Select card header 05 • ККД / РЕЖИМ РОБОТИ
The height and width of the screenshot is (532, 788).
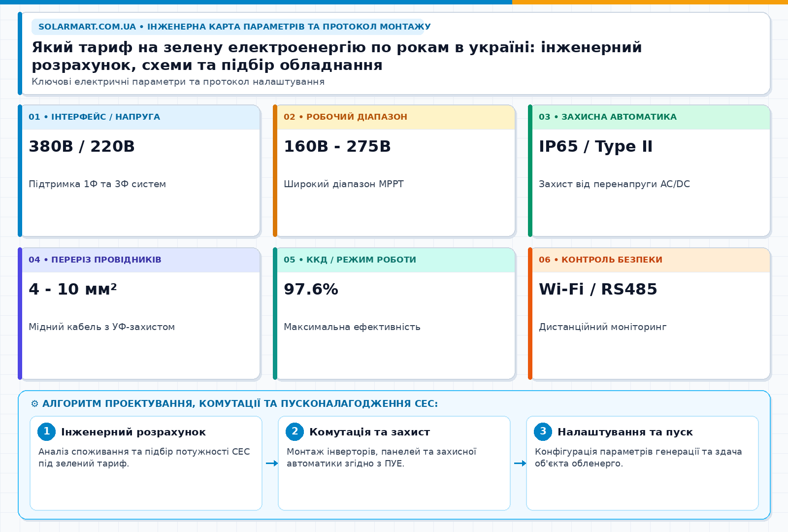click(x=396, y=260)
